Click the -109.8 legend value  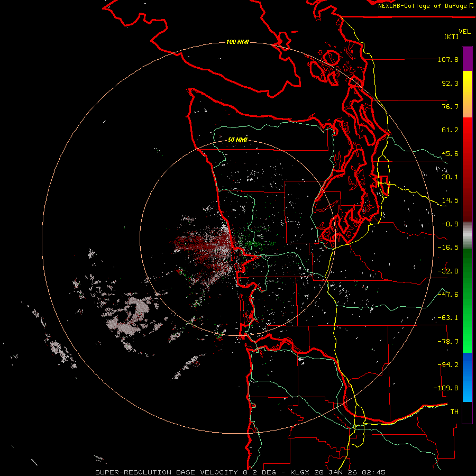pyautogui.click(x=446, y=388)
